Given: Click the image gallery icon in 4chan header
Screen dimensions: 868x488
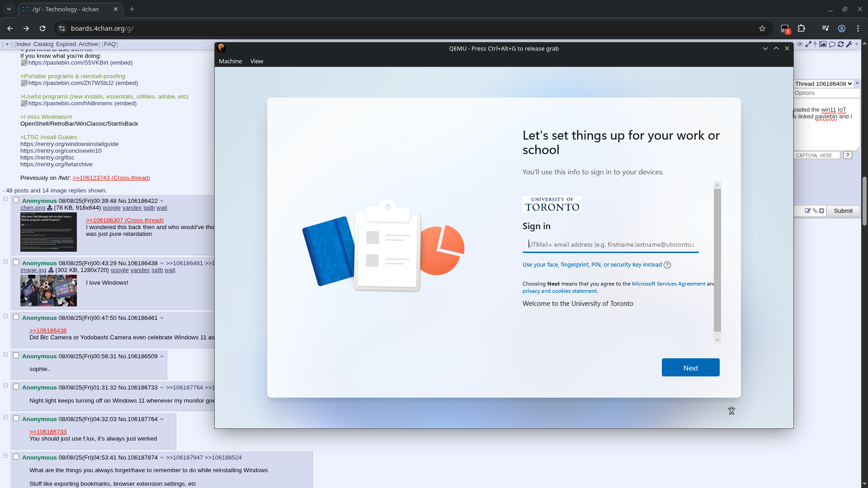Looking at the screenshot, I should pyautogui.click(x=823, y=44).
